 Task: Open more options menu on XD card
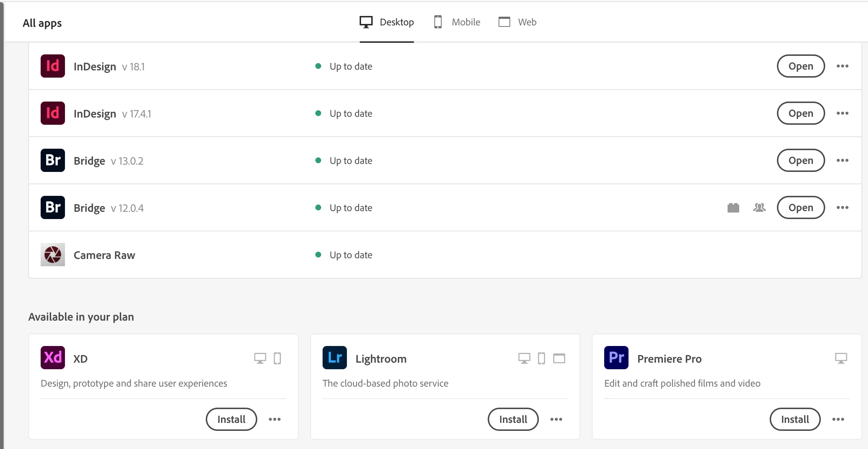(275, 419)
